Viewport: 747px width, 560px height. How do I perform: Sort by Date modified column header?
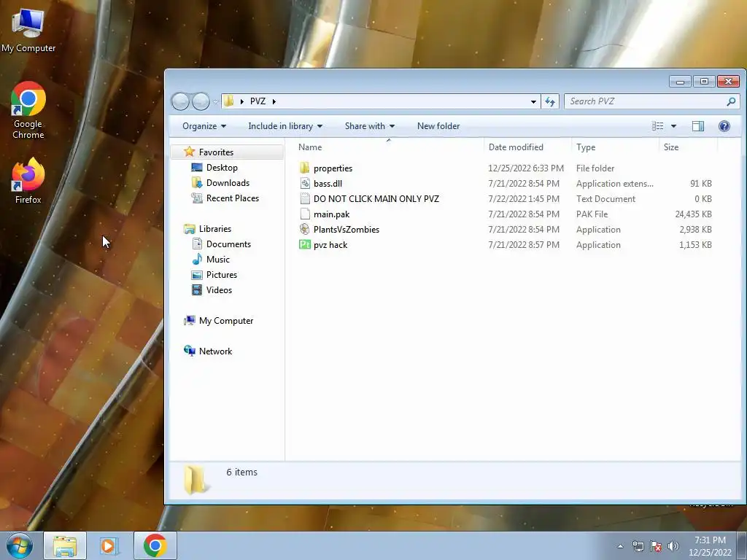tap(527, 147)
